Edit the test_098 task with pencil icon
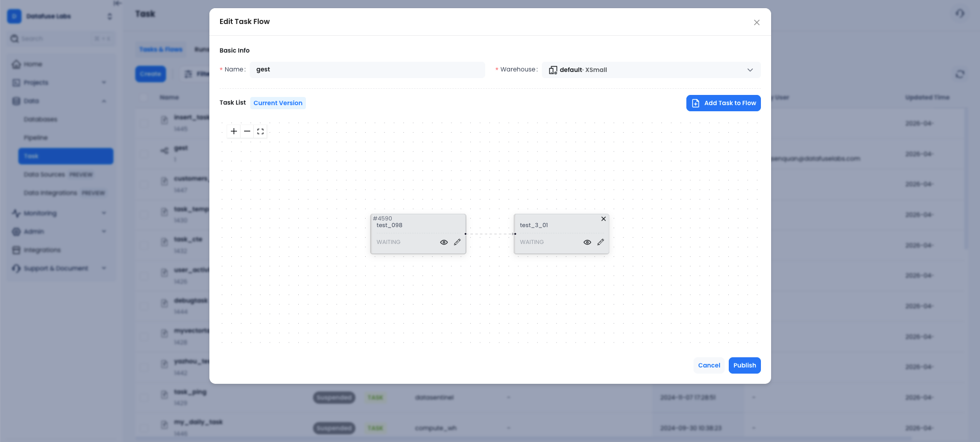 458,242
